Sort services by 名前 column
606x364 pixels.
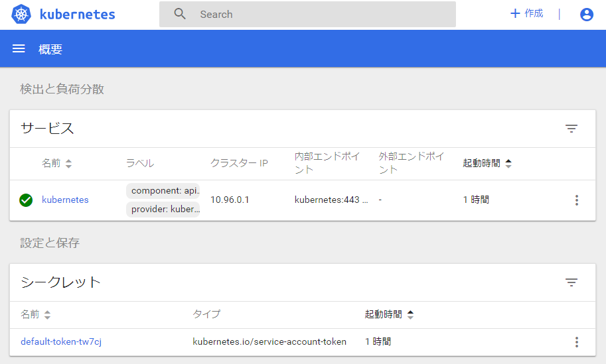(x=56, y=163)
